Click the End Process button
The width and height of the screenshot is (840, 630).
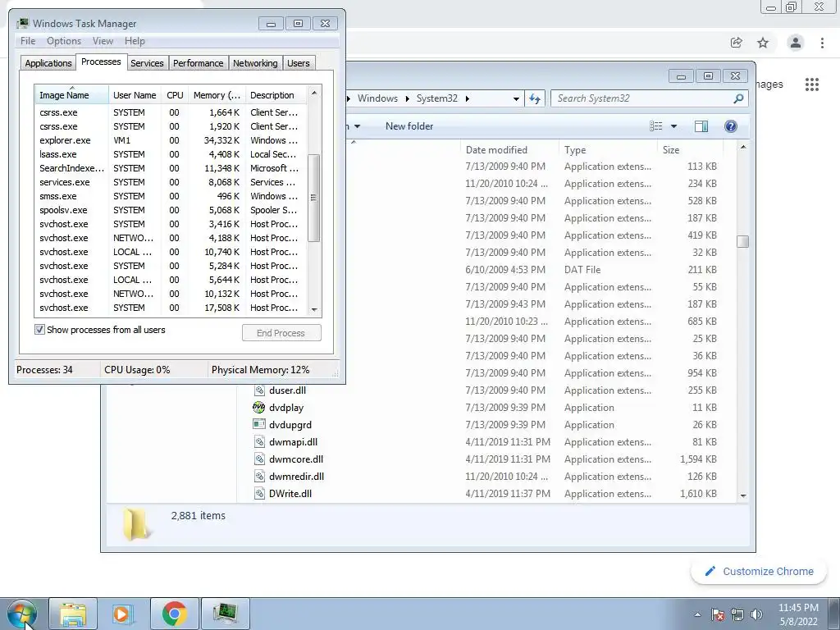click(281, 333)
